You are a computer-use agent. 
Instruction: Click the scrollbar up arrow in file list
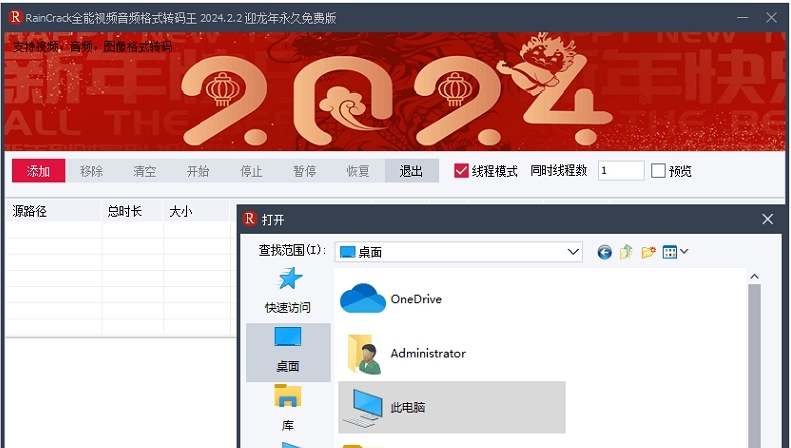coord(754,276)
